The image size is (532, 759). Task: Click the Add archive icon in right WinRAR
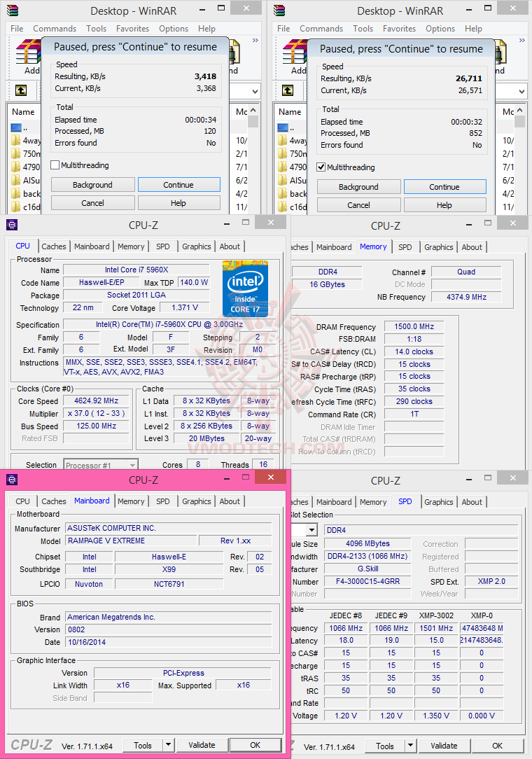pyautogui.click(x=295, y=53)
